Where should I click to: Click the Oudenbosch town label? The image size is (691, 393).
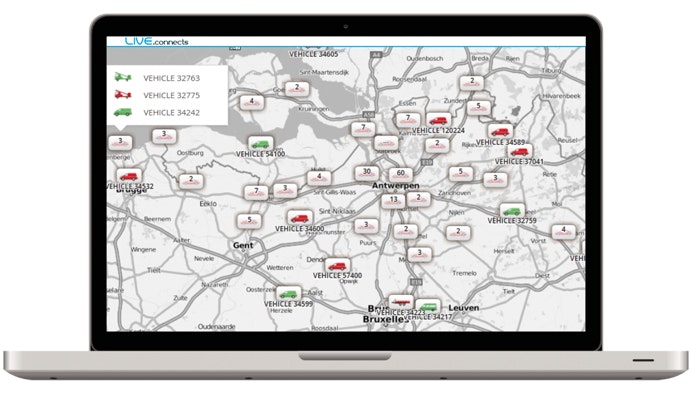pos(424,58)
